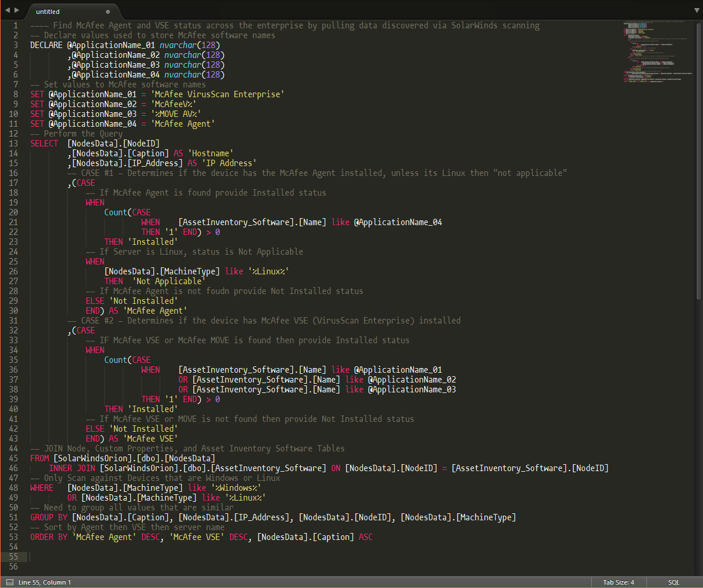The height and width of the screenshot is (588, 703).
Task: Click the 'Hostname' alias text
Action: point(211,153)
